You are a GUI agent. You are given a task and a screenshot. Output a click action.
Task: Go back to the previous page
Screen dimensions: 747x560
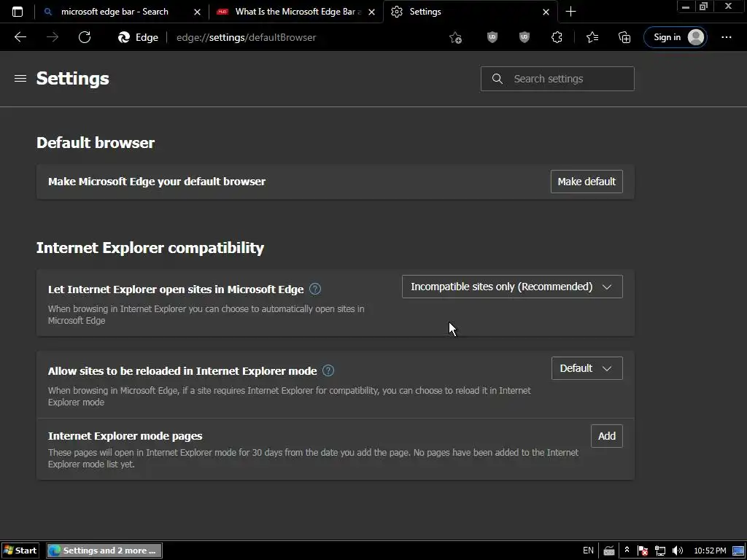[x=20, y=37]
